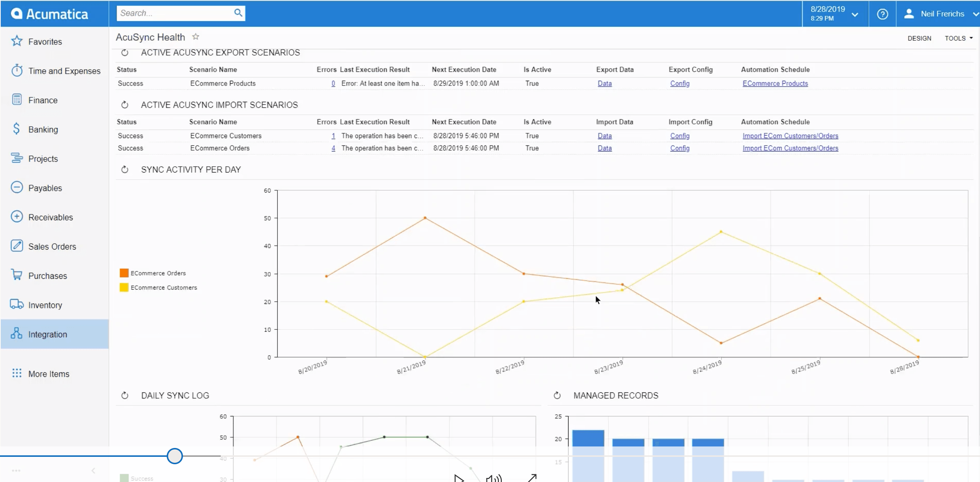Expand the date selector dropdown near 8/28/2019
The height and width of the screenshot is (482, 980).
(x=856, y=13)
